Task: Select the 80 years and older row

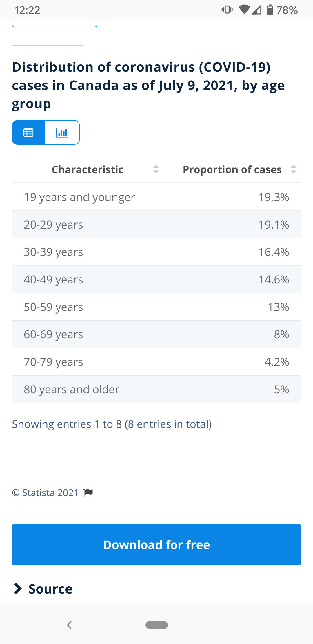Action: point(156,389)
